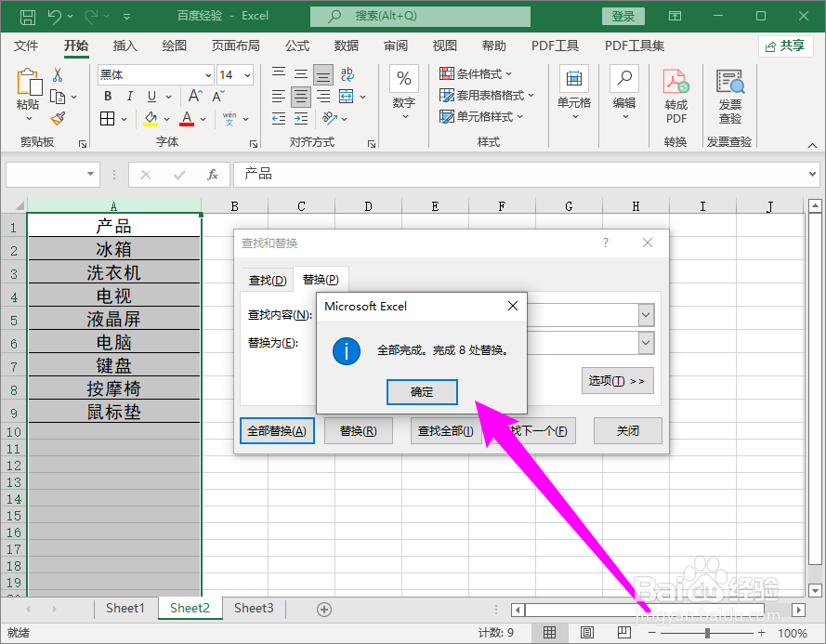The height and width of the screenshot is (644, 826).
Task: Switch to Normal view in status bar
Action: [x=549, y=633]
